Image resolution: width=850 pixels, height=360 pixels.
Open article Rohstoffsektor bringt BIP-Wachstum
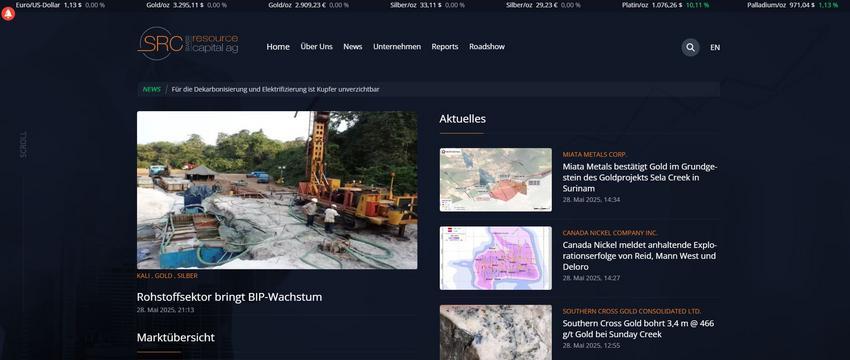229,297
